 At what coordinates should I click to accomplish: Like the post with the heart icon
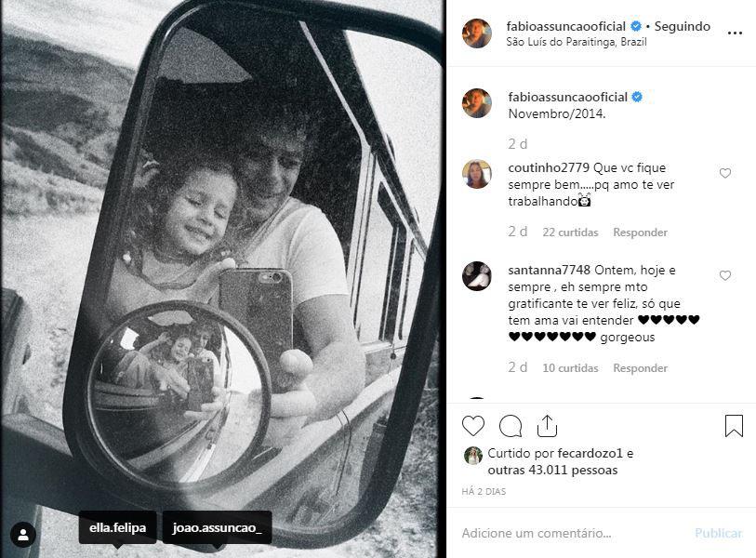point(473,426)
